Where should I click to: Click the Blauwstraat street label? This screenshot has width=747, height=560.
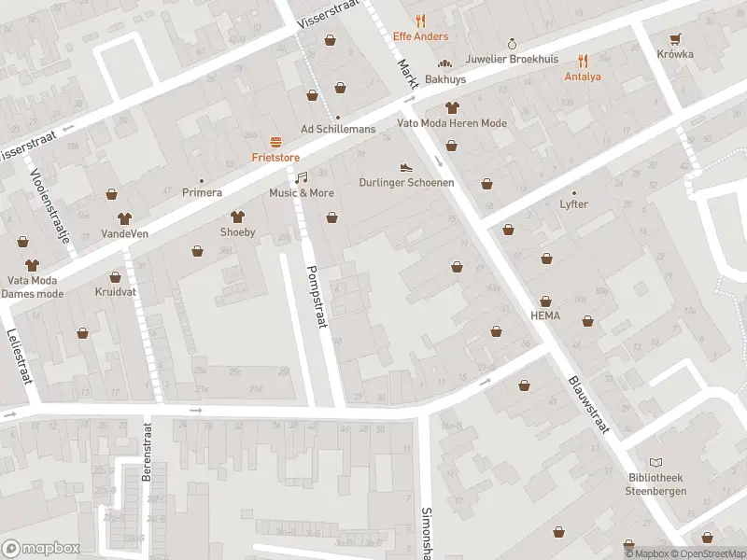589,405
